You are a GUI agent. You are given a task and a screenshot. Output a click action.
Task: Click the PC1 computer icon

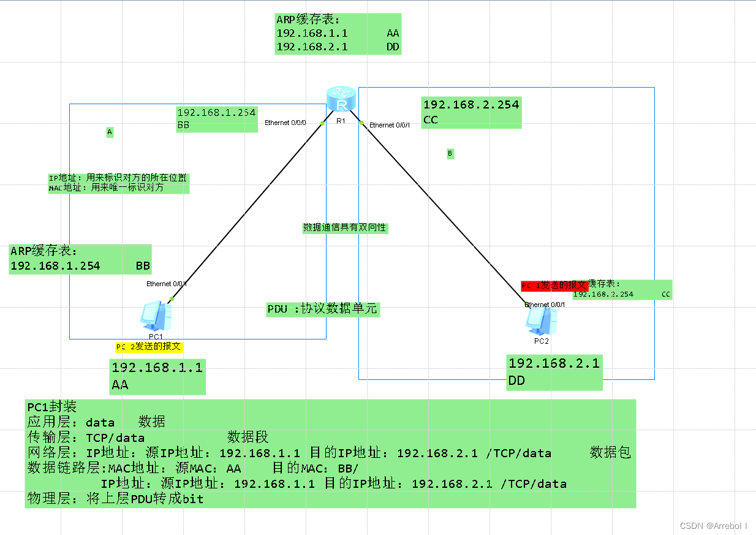(156, 315)
